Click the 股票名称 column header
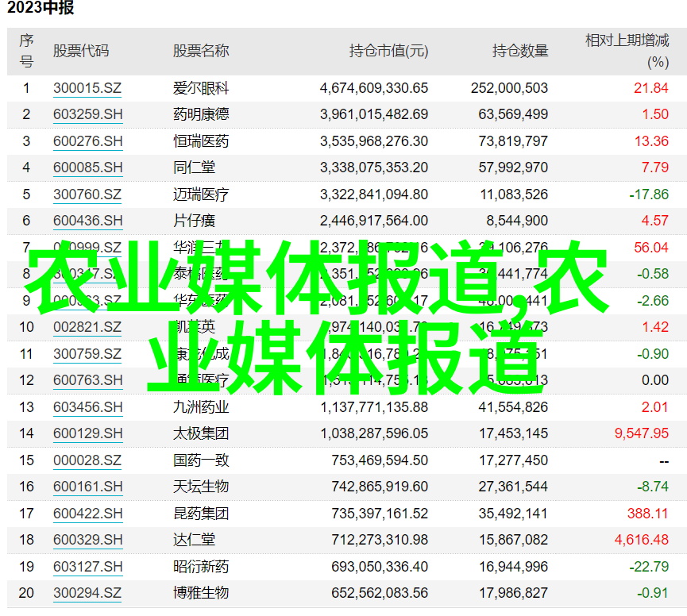Image resolution: width=687 pixels, height=616 pixels. tap(201, 51)
